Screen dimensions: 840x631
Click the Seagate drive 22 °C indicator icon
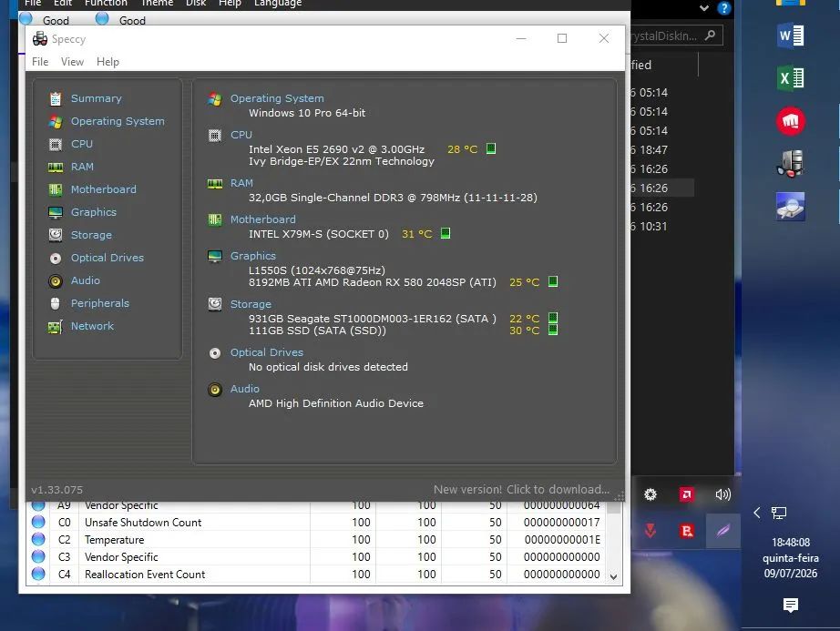553,318
